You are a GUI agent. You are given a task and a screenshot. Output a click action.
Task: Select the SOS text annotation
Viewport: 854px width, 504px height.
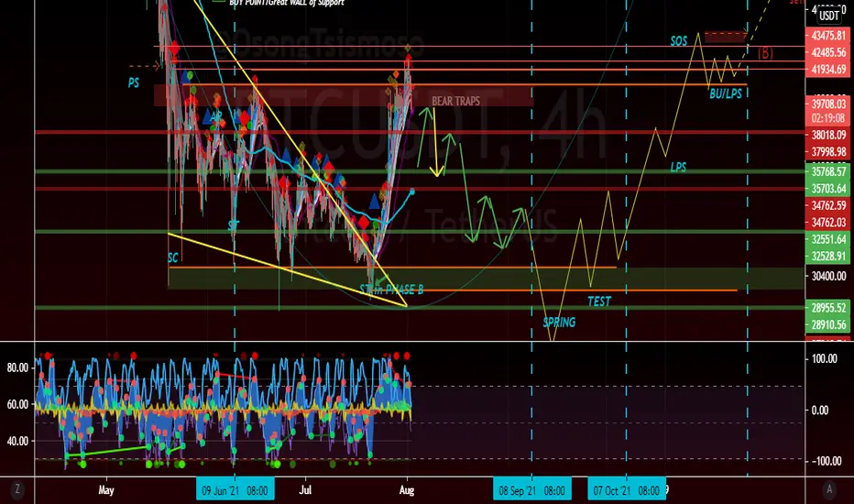[679, 41]
